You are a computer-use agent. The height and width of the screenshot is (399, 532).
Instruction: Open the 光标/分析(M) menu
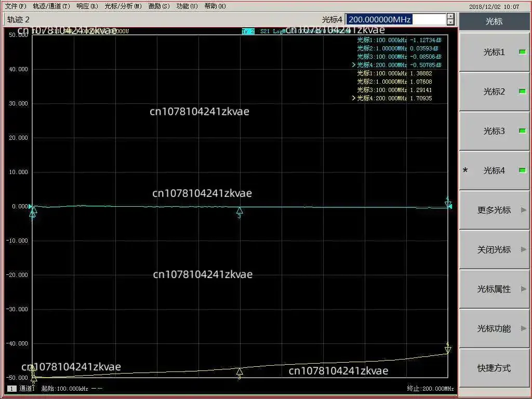coord(123,6)
